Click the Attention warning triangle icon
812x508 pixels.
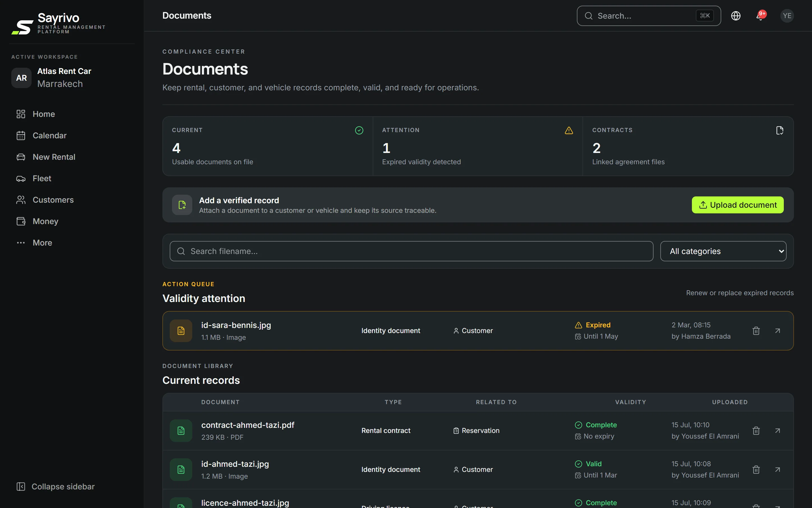[569, 130]
